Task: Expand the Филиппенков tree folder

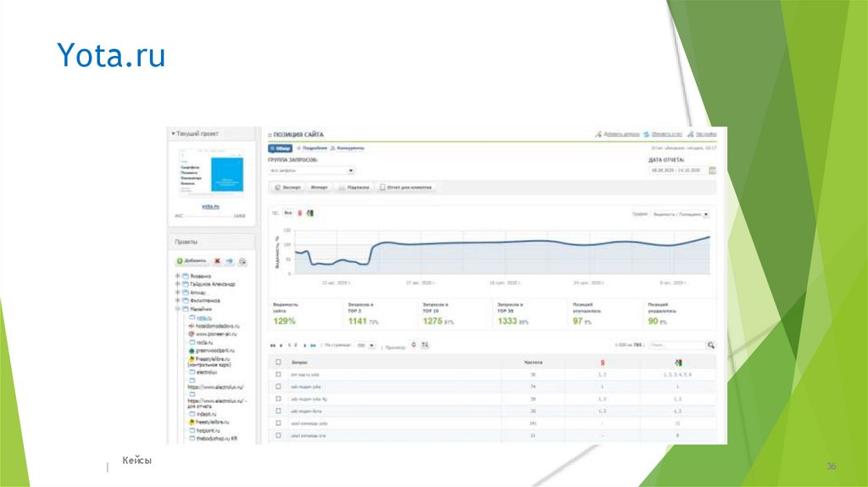Action: pos(178,301)
